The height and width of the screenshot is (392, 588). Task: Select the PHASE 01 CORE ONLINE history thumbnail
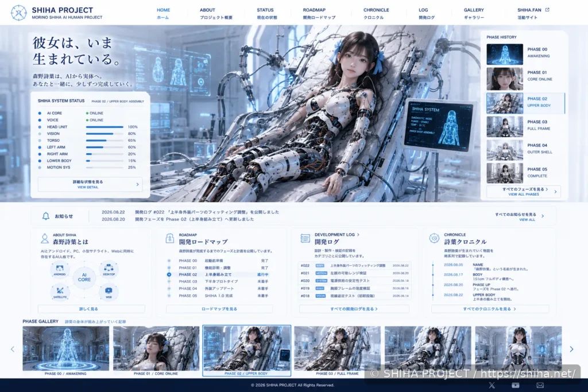pyautogui.click(x=505, y=79)
